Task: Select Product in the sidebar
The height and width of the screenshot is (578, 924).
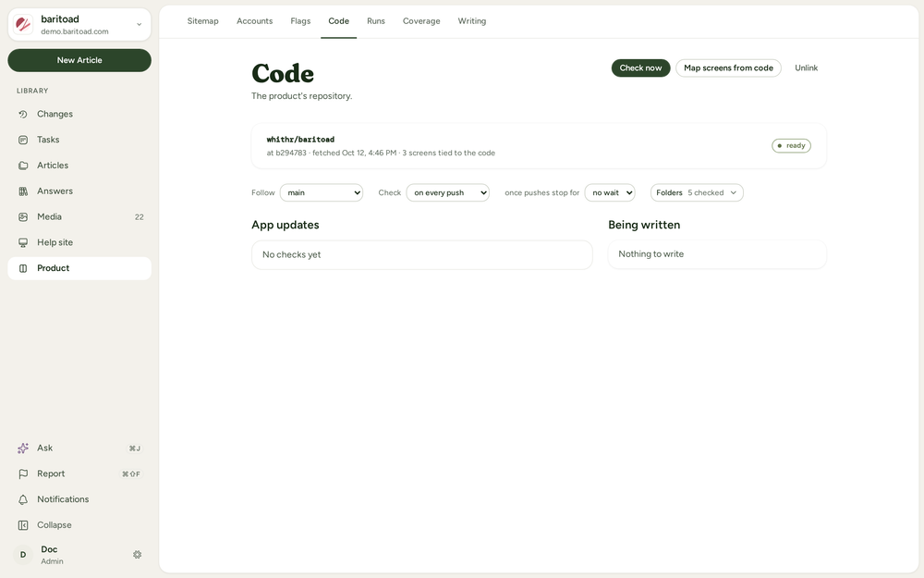Action: click(79, 268)
